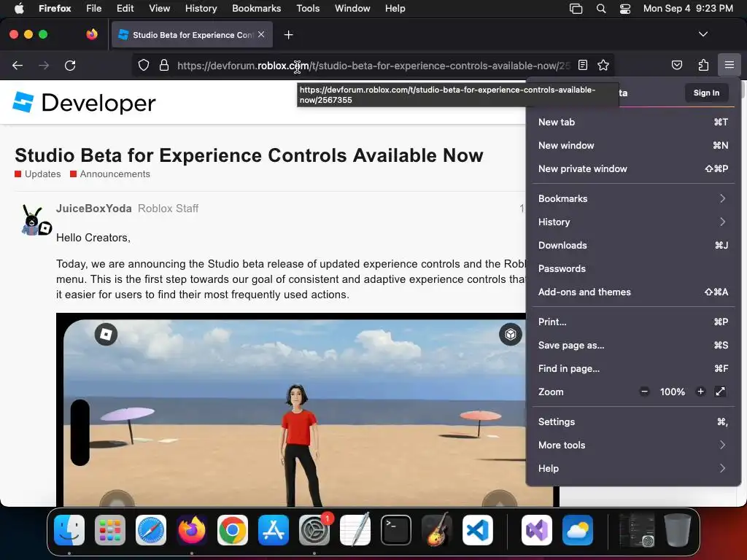The height and width of the screenshot is (560, 747).
Task: Expand the More tools submenu
Action: (633, 446)
